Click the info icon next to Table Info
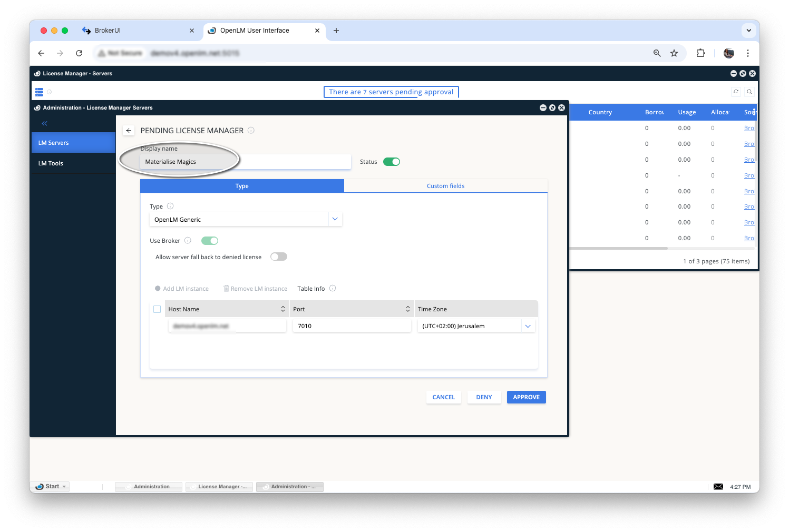The width and height of the screenshot is (789, 532). (x=333, y=289)
